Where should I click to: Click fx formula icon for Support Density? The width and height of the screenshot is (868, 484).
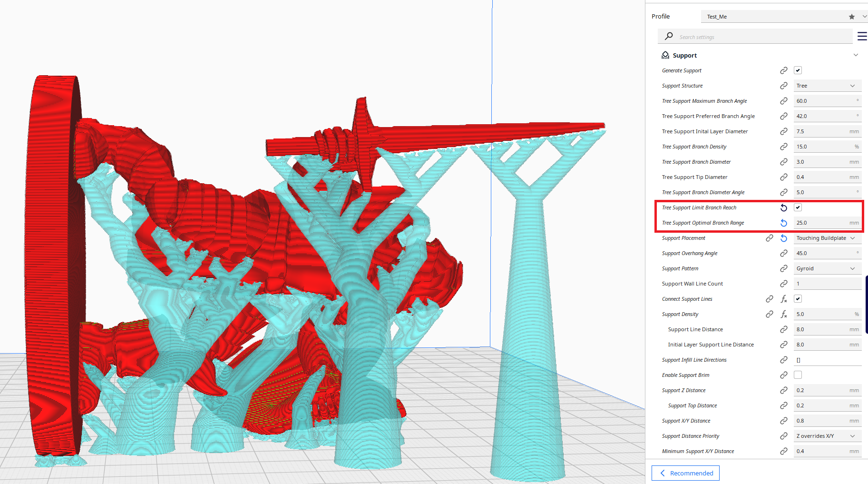click(x=783, y=314)
